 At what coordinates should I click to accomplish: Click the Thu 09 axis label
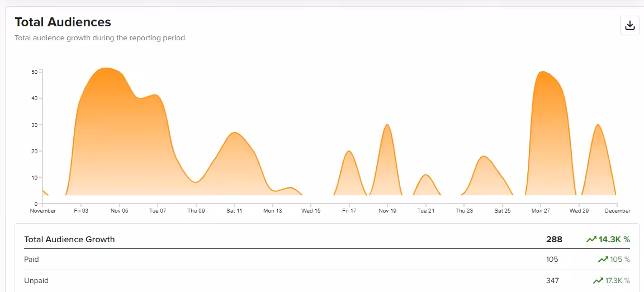(x=196, y=210)
